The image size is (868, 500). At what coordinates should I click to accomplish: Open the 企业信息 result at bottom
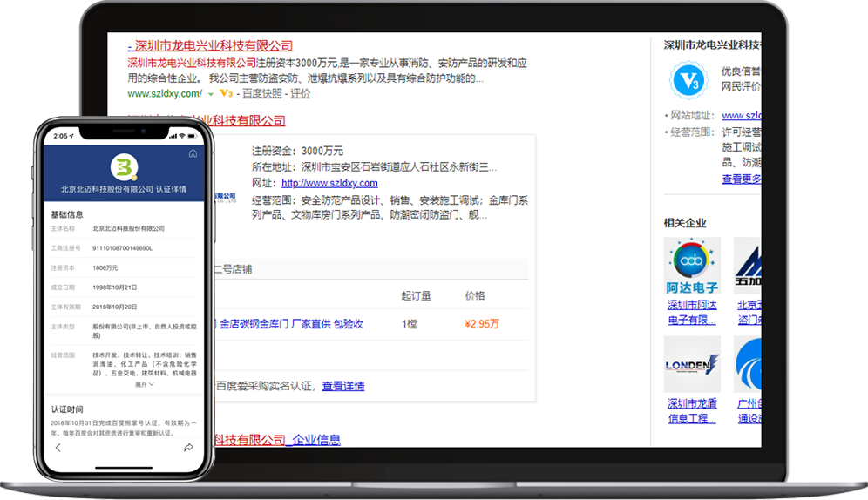tap(316, 440)
